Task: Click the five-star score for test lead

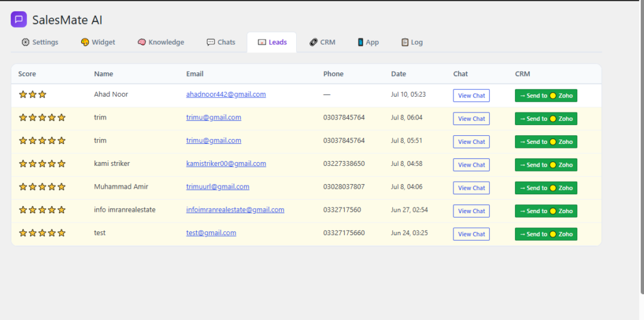Action: 42,233
